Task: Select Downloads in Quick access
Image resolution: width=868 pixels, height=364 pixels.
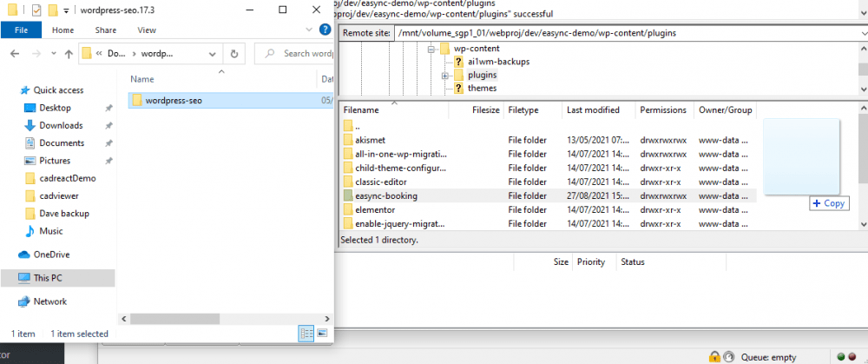Action: (61, 125)
